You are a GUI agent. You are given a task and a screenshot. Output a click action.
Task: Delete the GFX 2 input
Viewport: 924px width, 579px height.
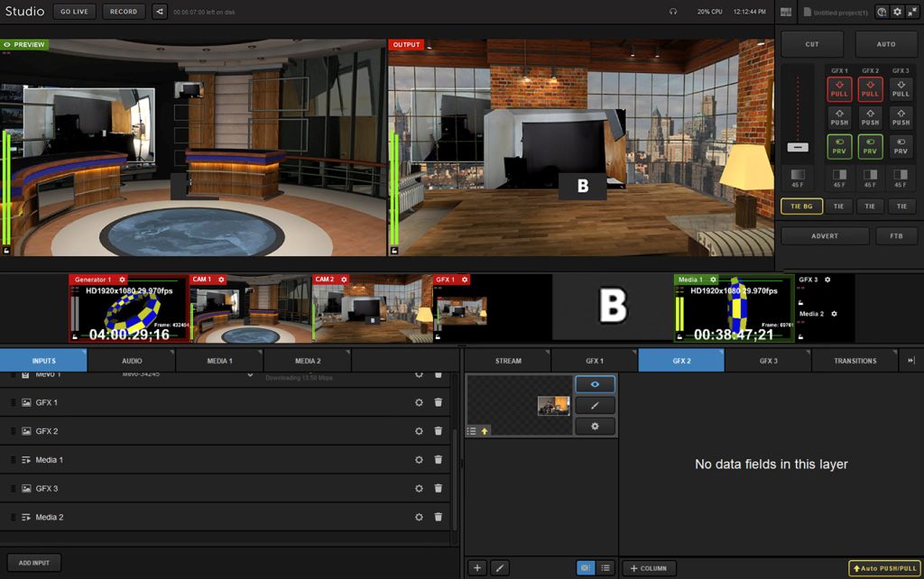(439, 431)
